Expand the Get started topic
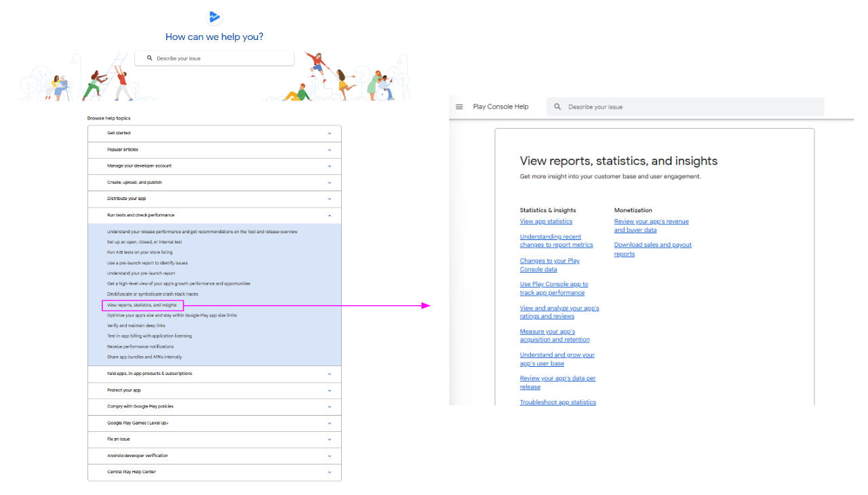Screen dimensions: 868x495 [x=214, y=134]
